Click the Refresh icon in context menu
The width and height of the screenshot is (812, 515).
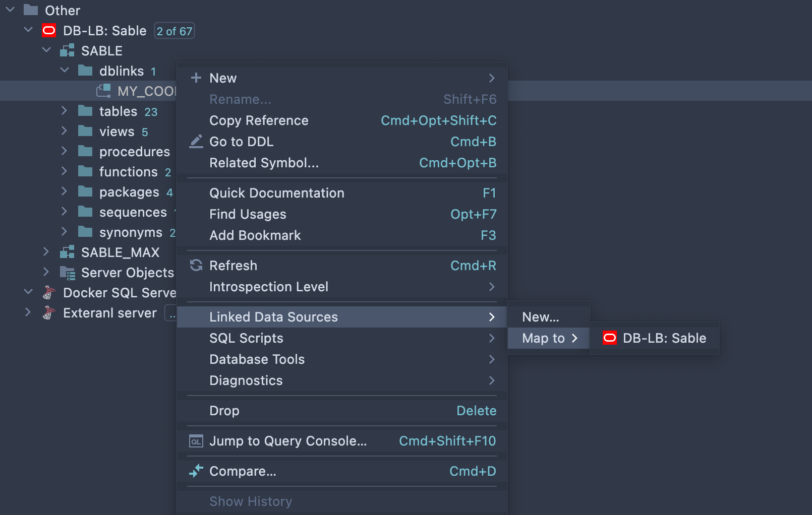pyautogui.click(x=196, y=266)
